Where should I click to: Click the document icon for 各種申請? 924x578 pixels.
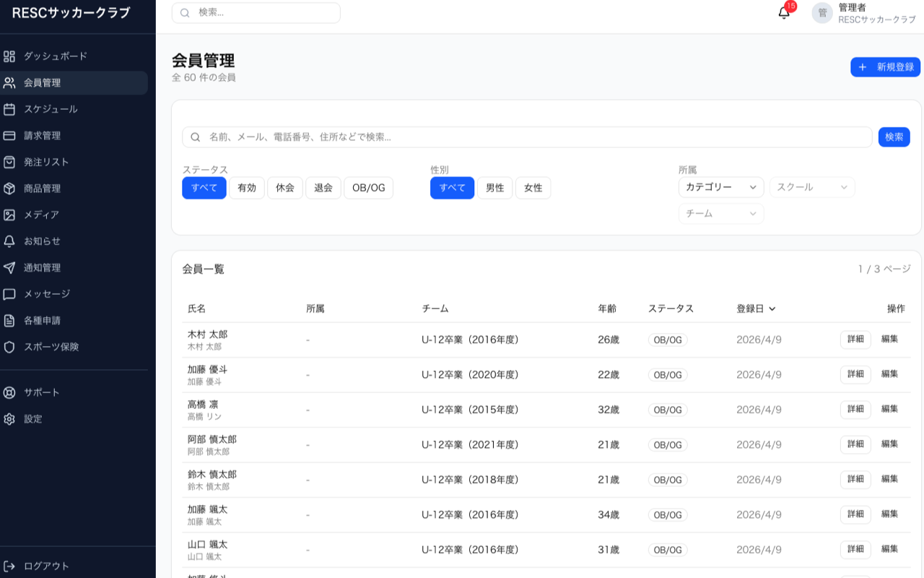click(9, 321)
